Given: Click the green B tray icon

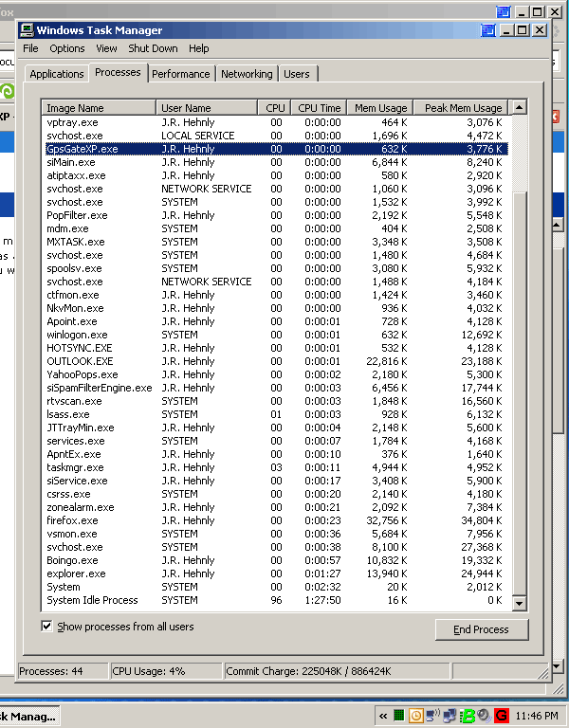Looking at the screenshot, I should click(x=467, y=716).
